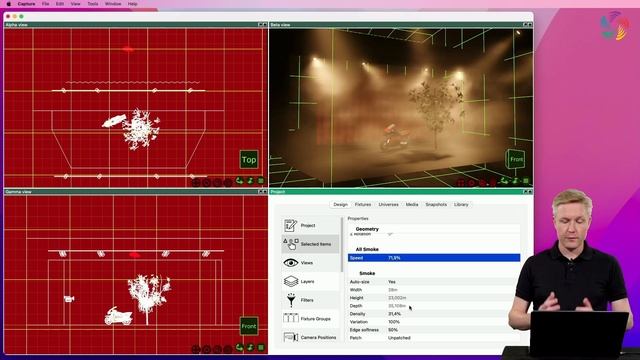Toggle the Auto-size value Yes
Screen dimensions: 640x360
(x=392, y=282)
